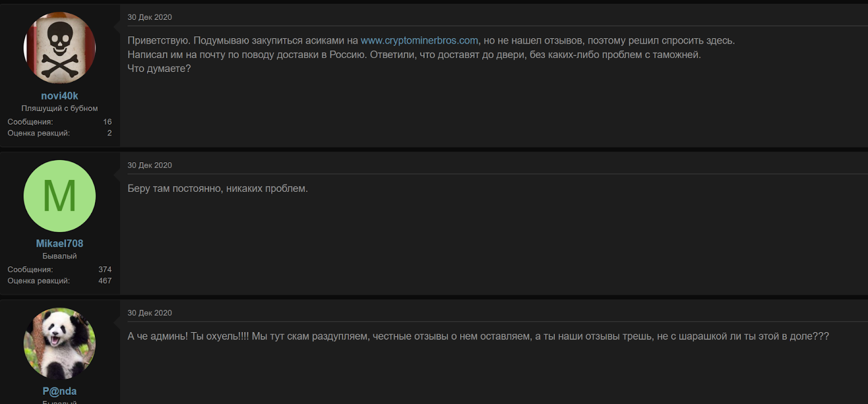Click Mikael708's reaction score of 467
868x404 pixels.
105,281
